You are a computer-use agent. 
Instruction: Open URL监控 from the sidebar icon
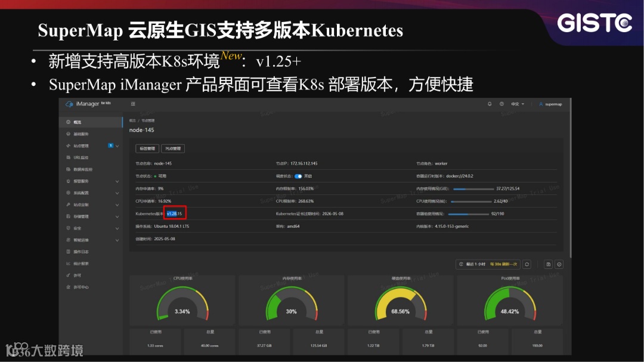pyautogui.click(x=68, y=157)
